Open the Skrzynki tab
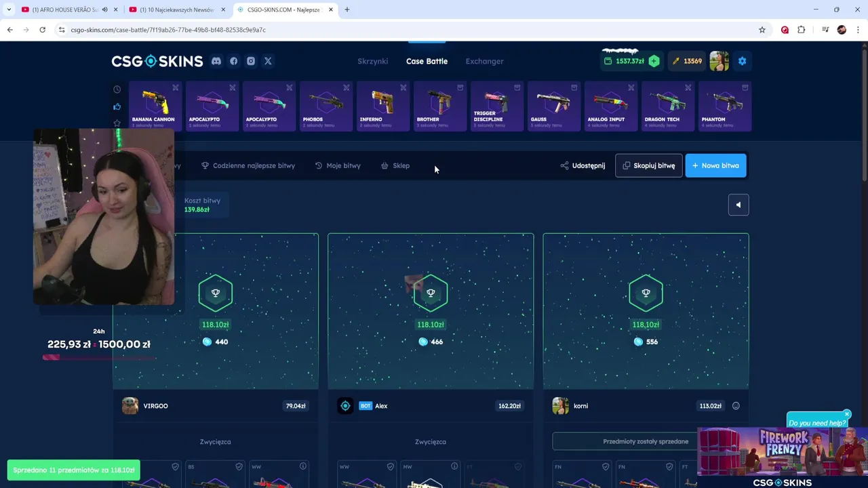Screen dimensions: 868x488 [x=373, y=61]
